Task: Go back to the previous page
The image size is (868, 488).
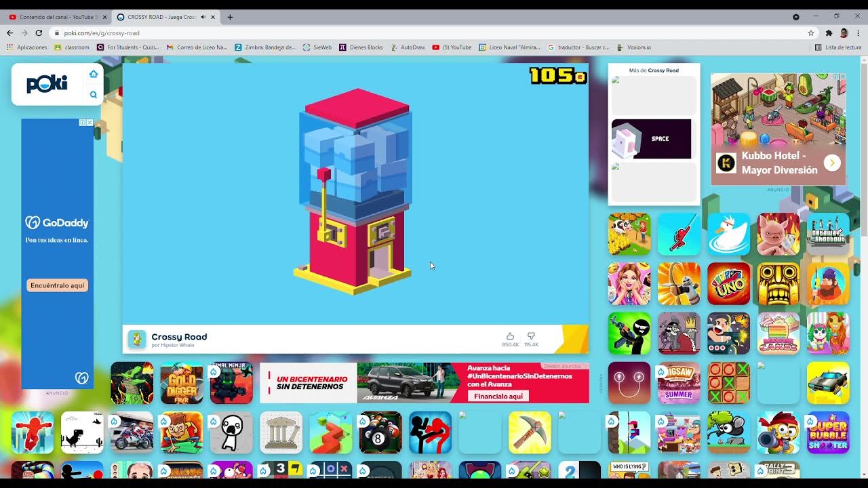Action: pyautogui.click(x=9, y=33)
